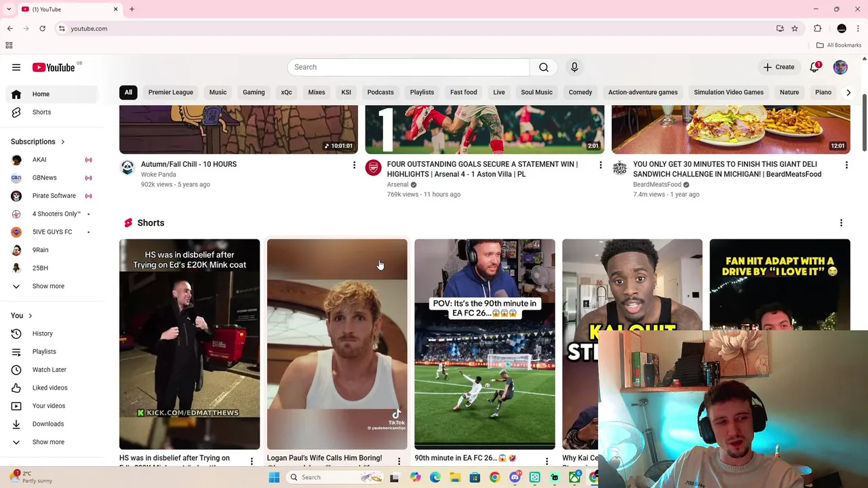
Task: Open File Explorer from taskbar
Action: (455, 477)
